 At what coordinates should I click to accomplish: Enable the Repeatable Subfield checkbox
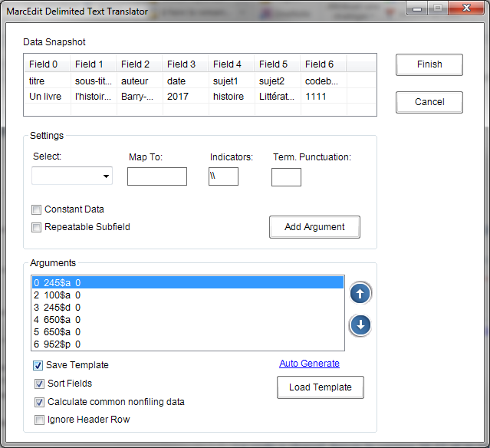[36, 227]
